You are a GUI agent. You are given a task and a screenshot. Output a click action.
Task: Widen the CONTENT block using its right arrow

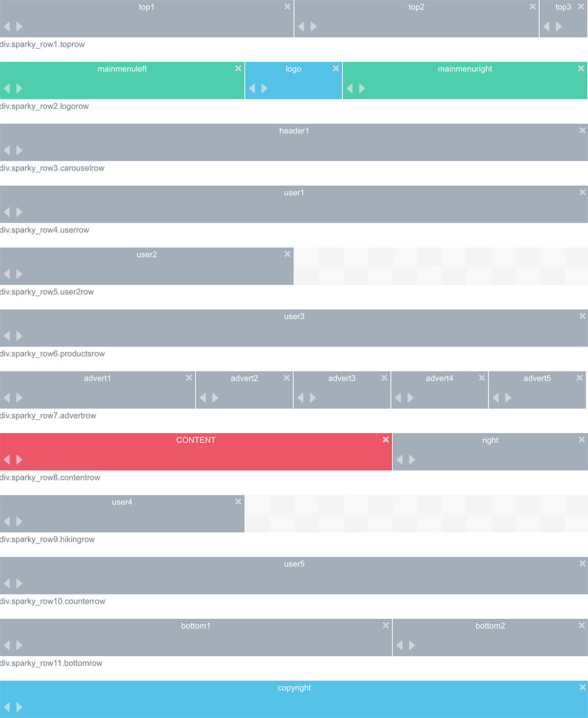click(x=19, y=459)
